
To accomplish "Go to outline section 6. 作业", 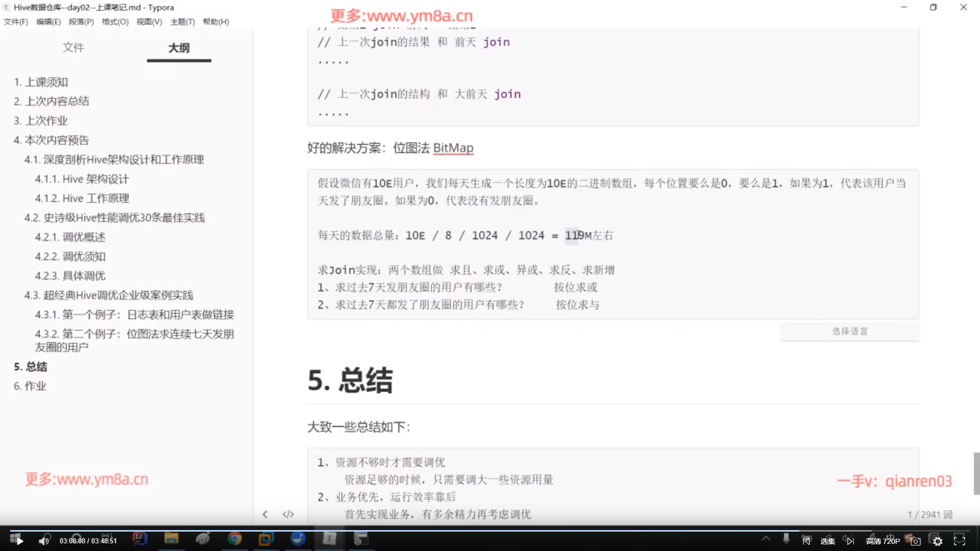I will (x=30, y=386).
